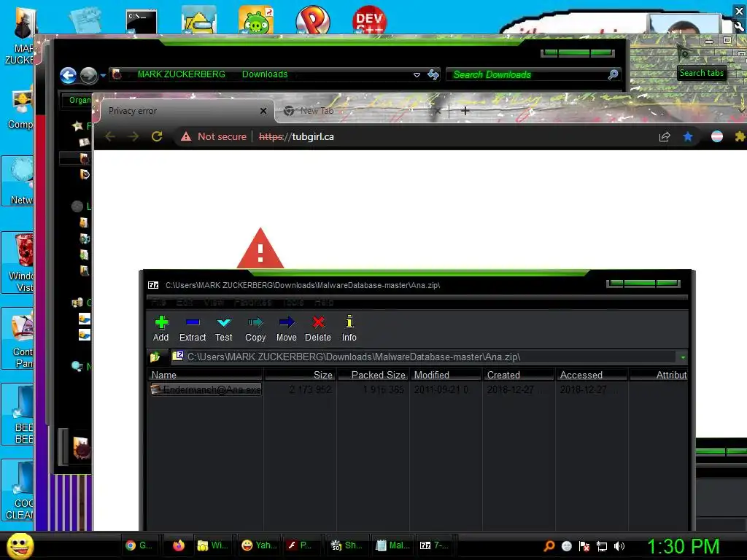Close the Privacy error tab

point(263,111)
